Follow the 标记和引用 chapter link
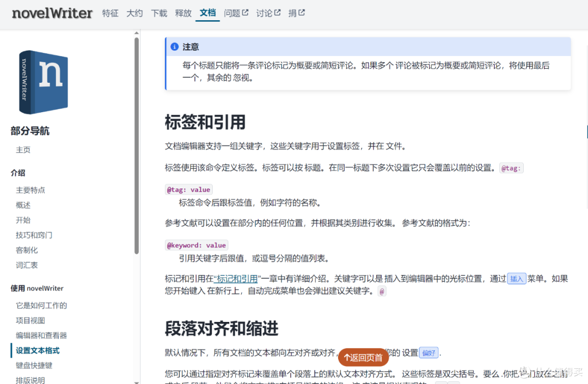Image resolution: width=588 pixels, height=384 pixels. pos(237,279)
